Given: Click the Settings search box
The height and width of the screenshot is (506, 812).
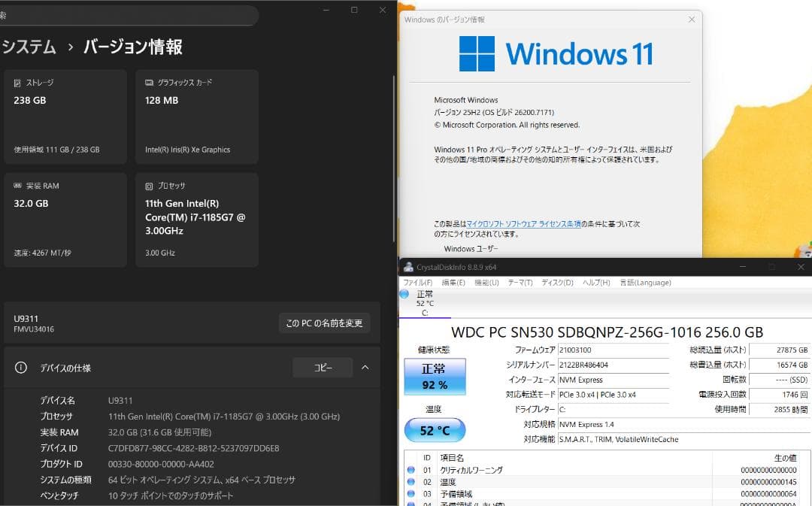Looking at the screenshot, I should coord(129,16).
